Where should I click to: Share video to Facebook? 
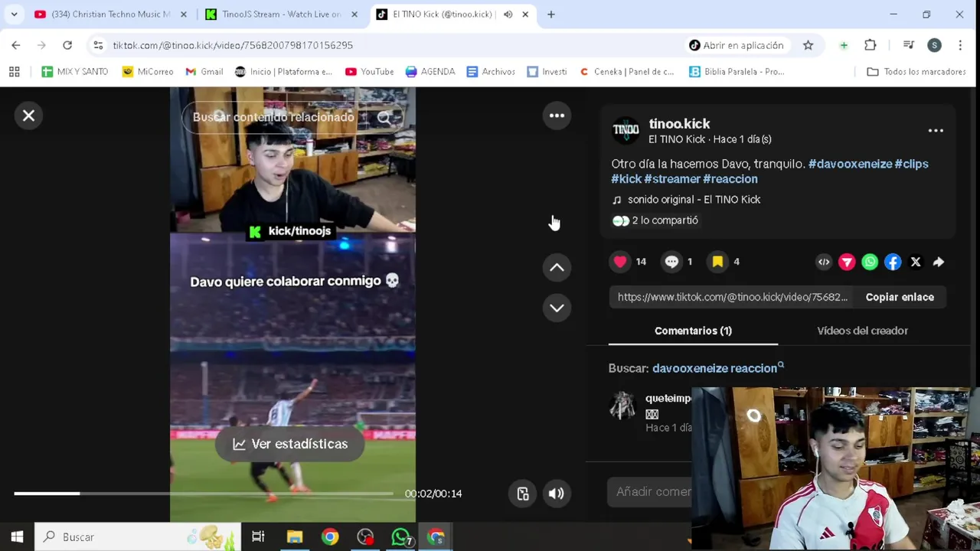pyautogui.click(x=893, y=262)
